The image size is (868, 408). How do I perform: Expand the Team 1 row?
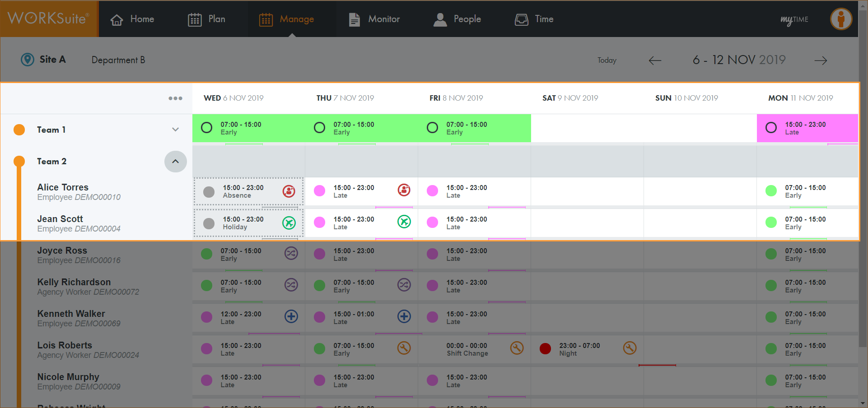pyautogui.click(x=175, y=130)
